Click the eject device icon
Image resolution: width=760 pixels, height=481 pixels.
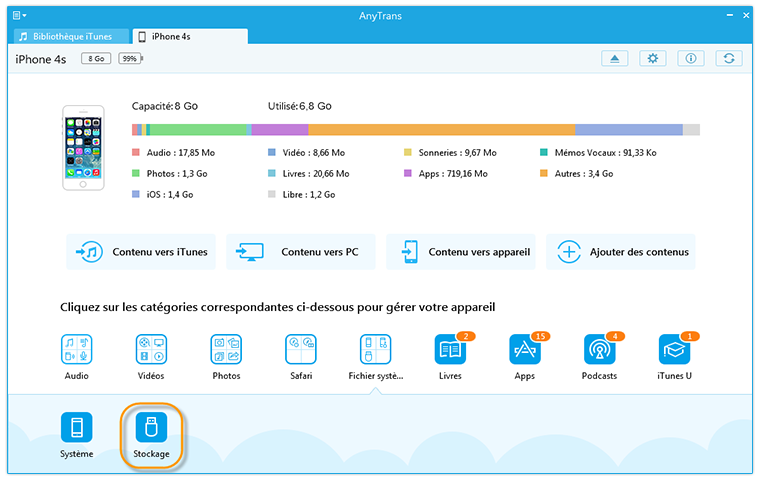pos(615,59)
